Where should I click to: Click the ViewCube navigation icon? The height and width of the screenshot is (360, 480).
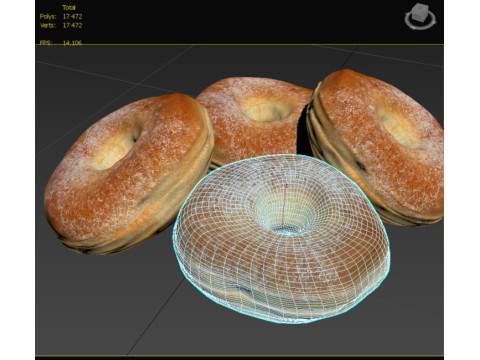point(420,17)
